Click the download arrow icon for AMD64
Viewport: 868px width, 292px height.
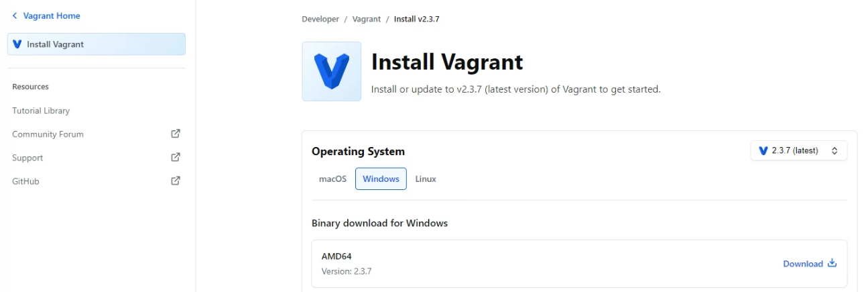pyautogui.click(x=832, y=263)
